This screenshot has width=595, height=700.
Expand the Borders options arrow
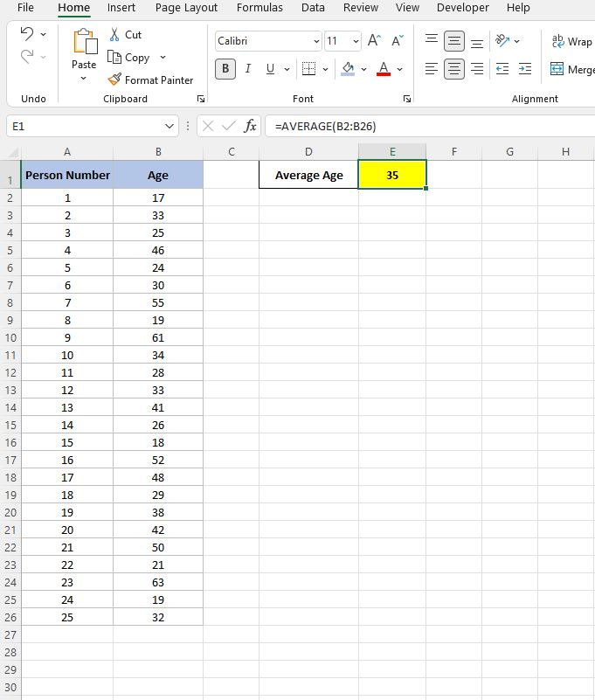click(x=325, y=69)
